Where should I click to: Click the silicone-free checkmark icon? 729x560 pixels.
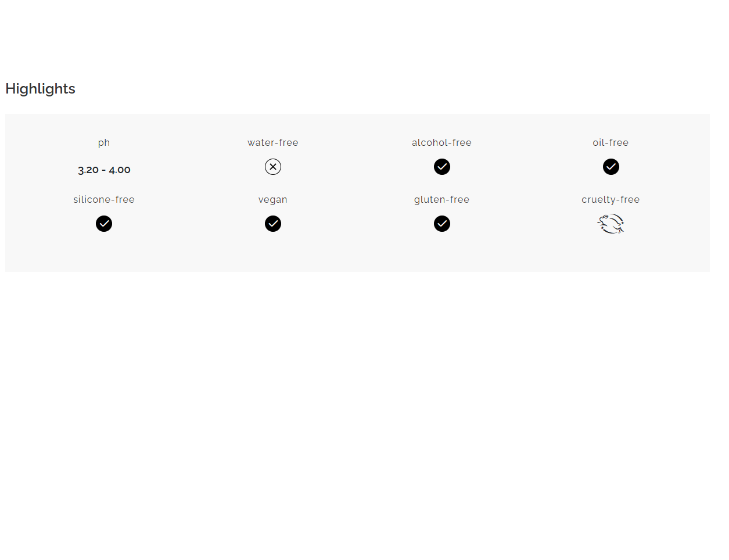104,224
